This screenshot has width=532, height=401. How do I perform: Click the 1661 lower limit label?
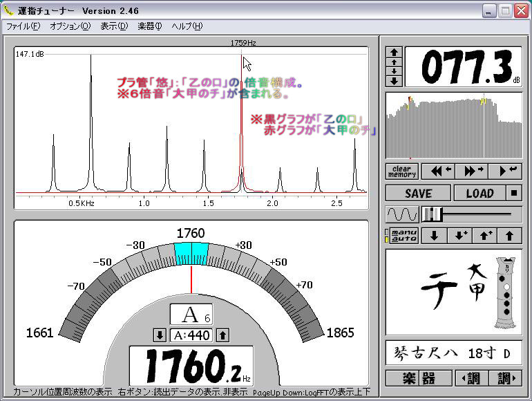(39, 333)
